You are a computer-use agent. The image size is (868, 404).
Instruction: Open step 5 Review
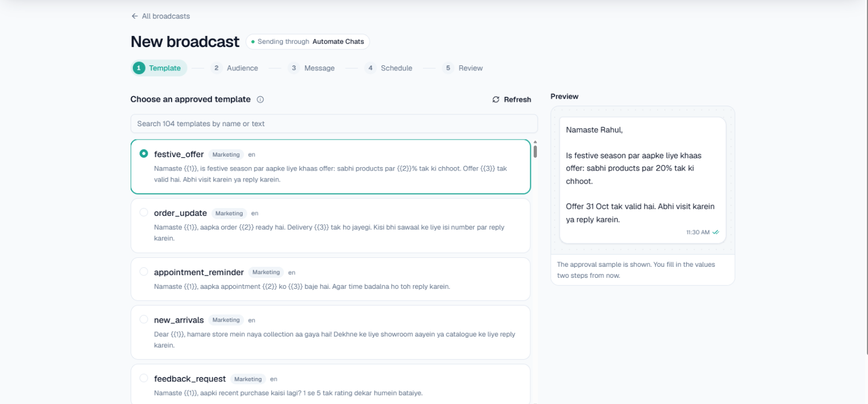coord(462,68)
